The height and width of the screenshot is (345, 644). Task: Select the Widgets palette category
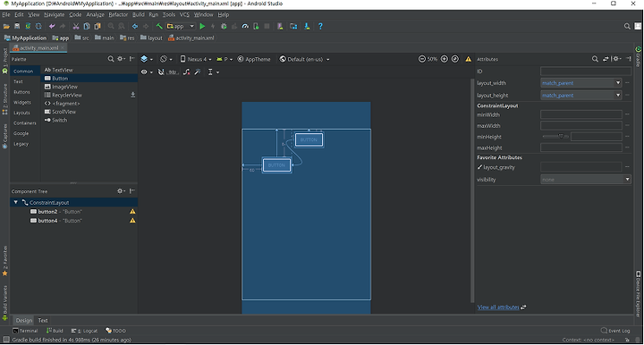[x=22, y=102]
